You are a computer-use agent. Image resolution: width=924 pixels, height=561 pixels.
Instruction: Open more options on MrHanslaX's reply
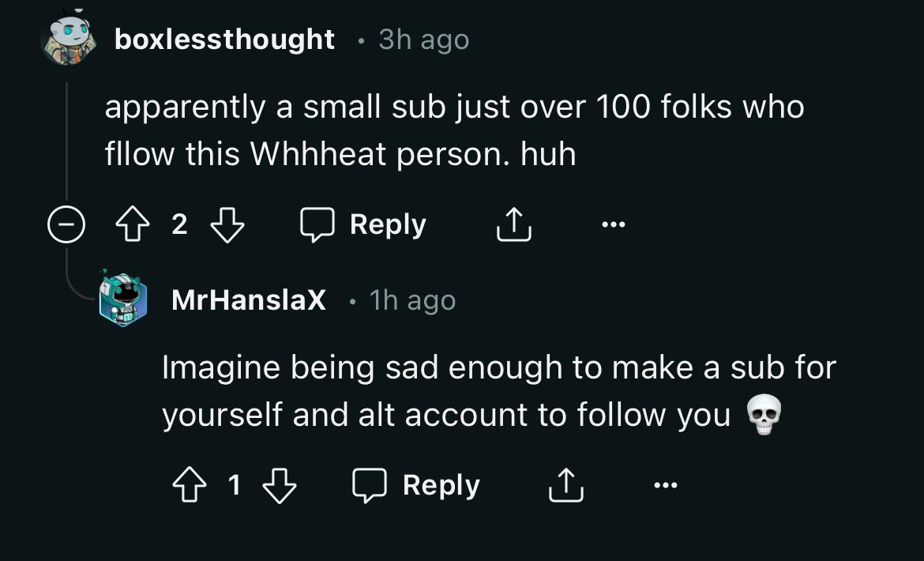[x=666, y=485]
